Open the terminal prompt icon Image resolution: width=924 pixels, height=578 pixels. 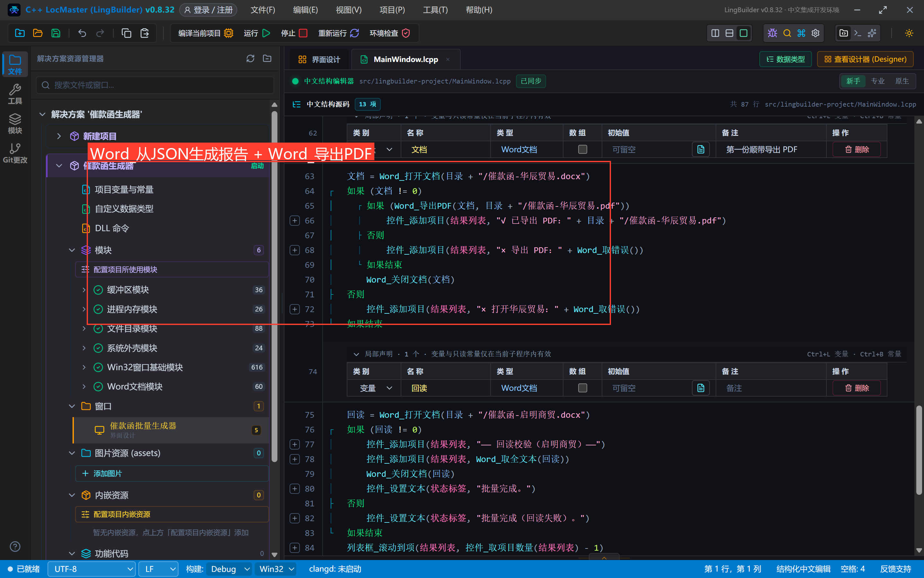[x=858, y=33]
